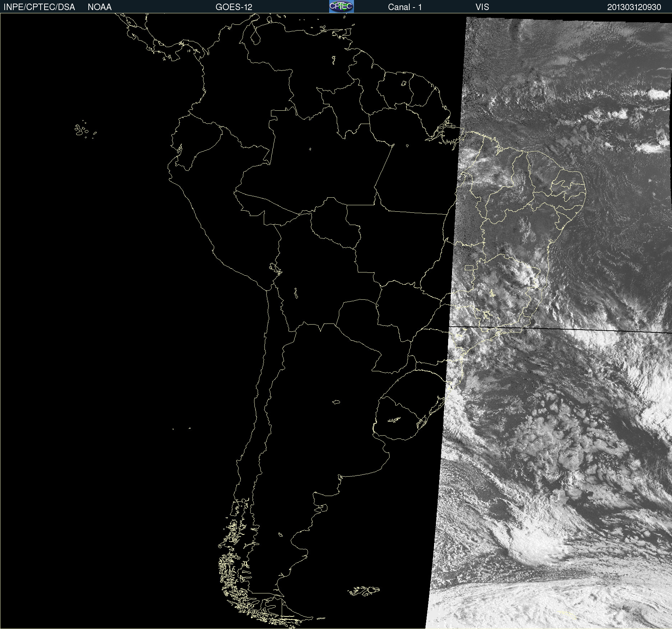Image resolution: width=672 pixels, height=629 pixels.
Task: Click the 201303120930 timestamp
Action: 634,7
